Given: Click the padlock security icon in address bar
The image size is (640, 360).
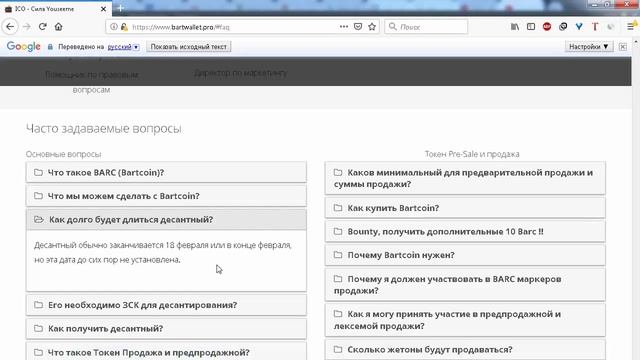Looking at the screenshot, I should [124, 27].
